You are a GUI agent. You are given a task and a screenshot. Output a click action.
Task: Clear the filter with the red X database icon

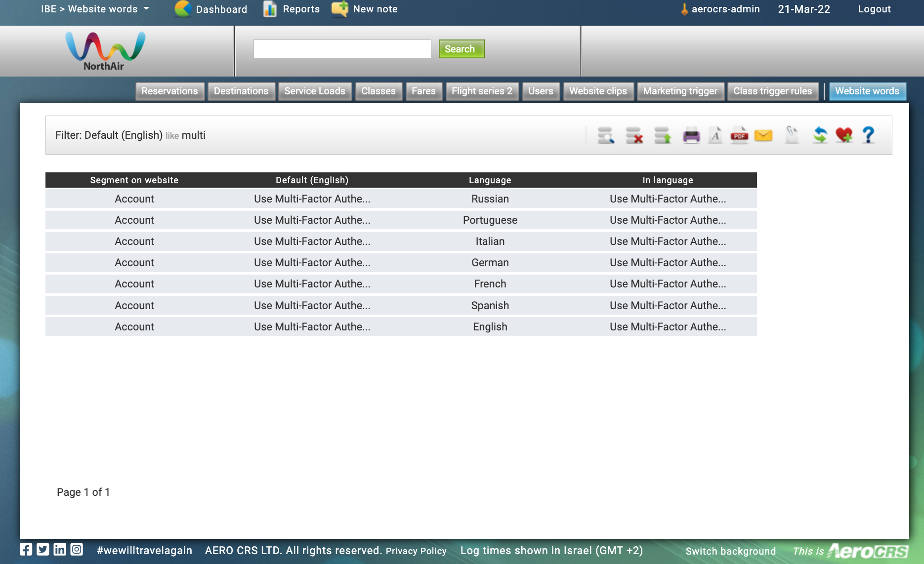click(x=634, y=135)
